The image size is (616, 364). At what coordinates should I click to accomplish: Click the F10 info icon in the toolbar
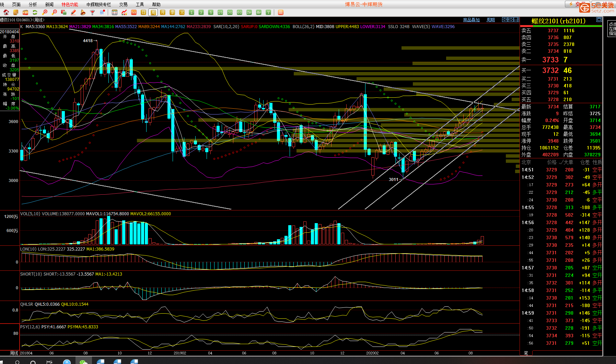tap(25, 12)
